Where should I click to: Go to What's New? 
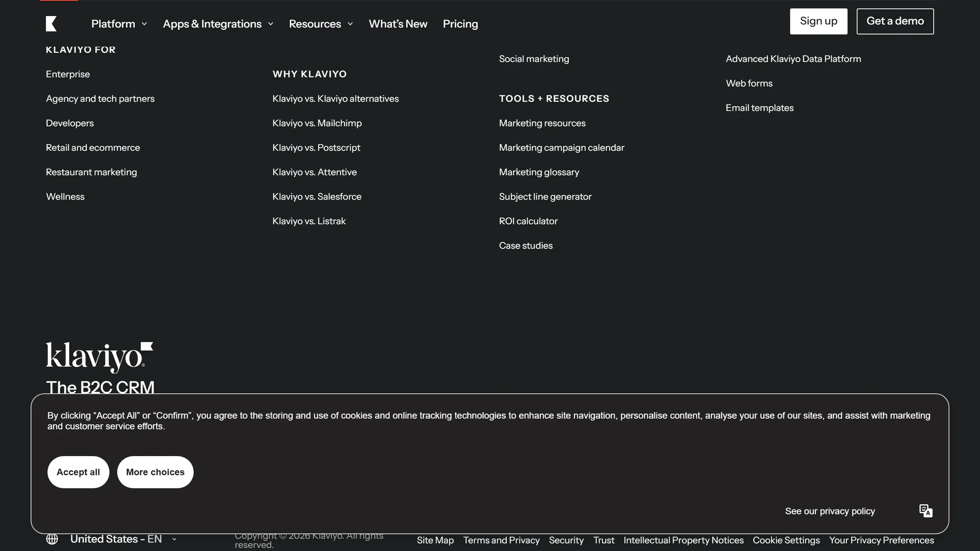[x=398, y=24]
